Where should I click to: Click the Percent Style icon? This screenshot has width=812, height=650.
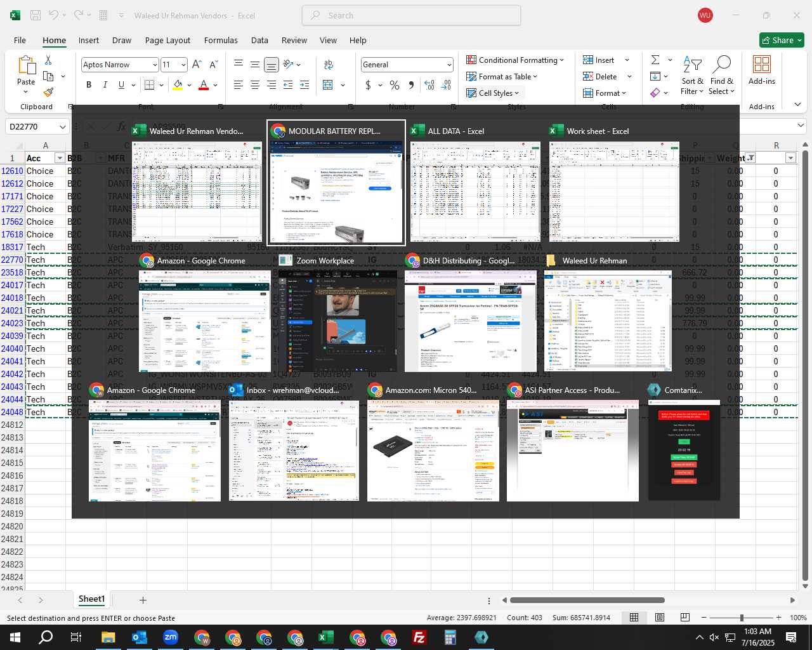[x=395, y=85]
